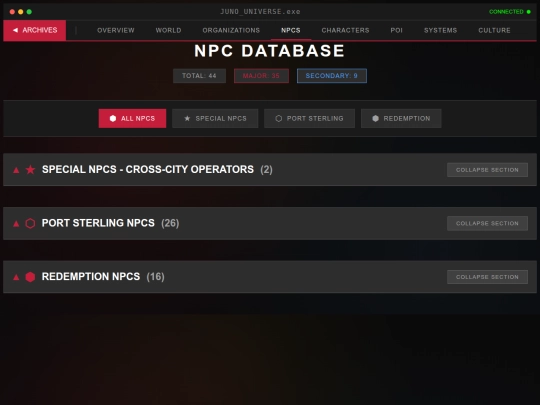The height and width of the screenshot is (405, 540).
Task: Click the NPC Database title
Action: coord(270,51)
